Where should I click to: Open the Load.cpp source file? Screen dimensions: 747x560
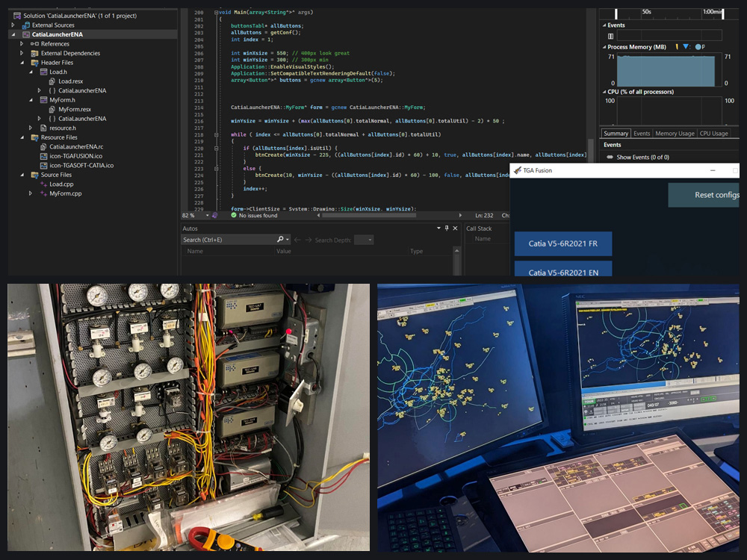(x=61, y=184)
